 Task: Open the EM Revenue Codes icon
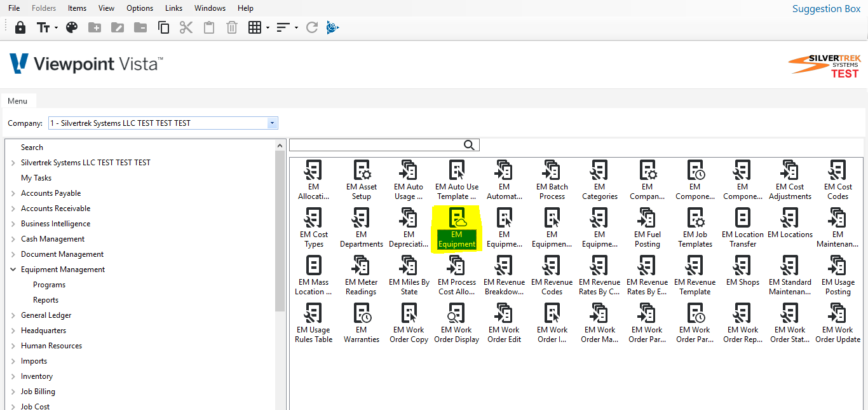552,276
